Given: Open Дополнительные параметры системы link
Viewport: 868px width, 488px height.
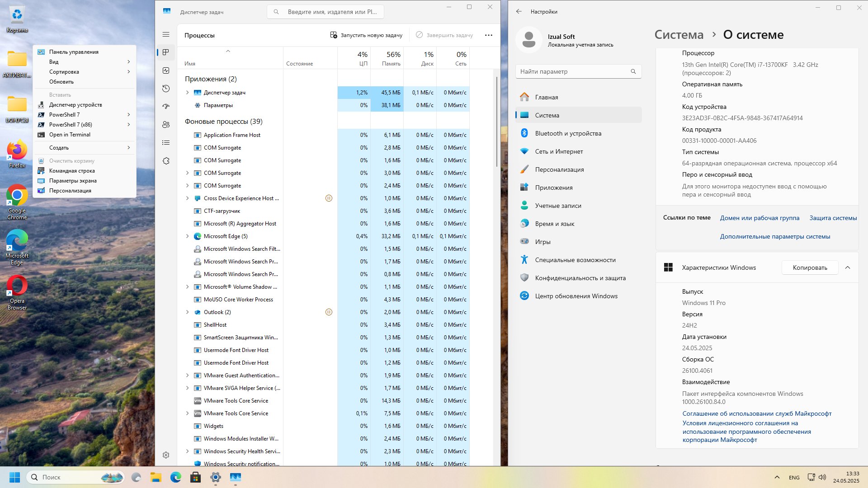Looking at the screenshot, I should pos(775,236).
